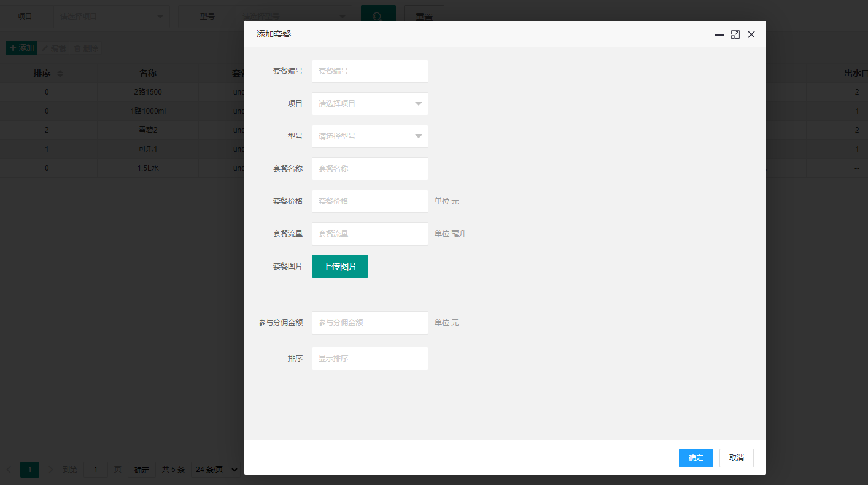Open background 项目 filter dropdown
The image size is (868, 485).
pos(112,17)
